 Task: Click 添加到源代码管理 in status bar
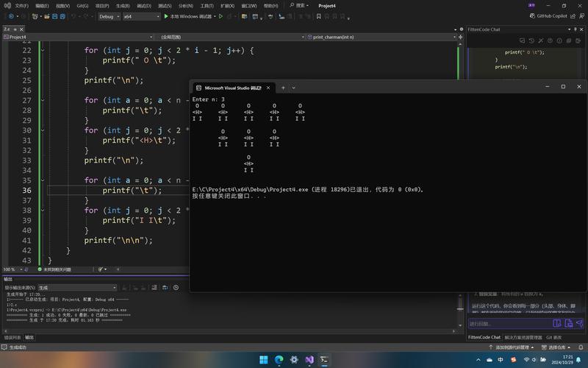(512, 347)
